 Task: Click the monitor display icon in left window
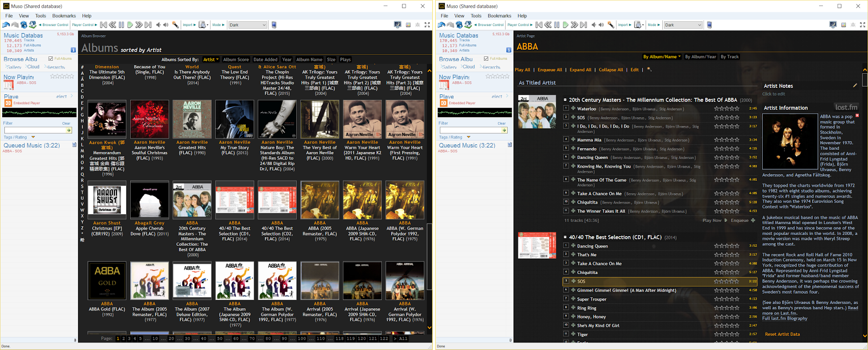(x=398, y=25)
